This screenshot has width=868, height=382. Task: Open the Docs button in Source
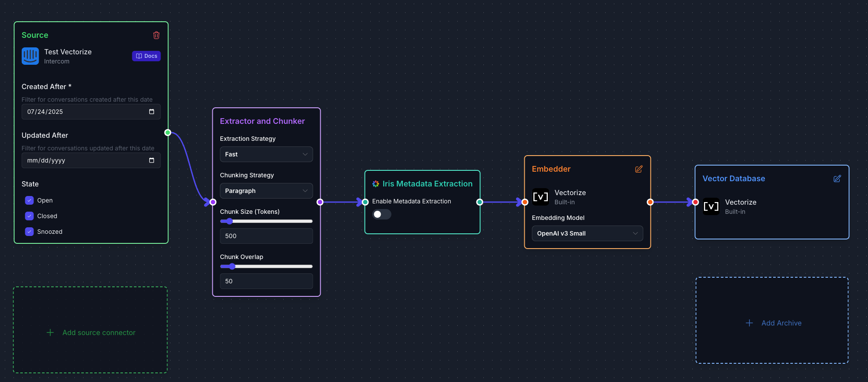click(146, 56)
